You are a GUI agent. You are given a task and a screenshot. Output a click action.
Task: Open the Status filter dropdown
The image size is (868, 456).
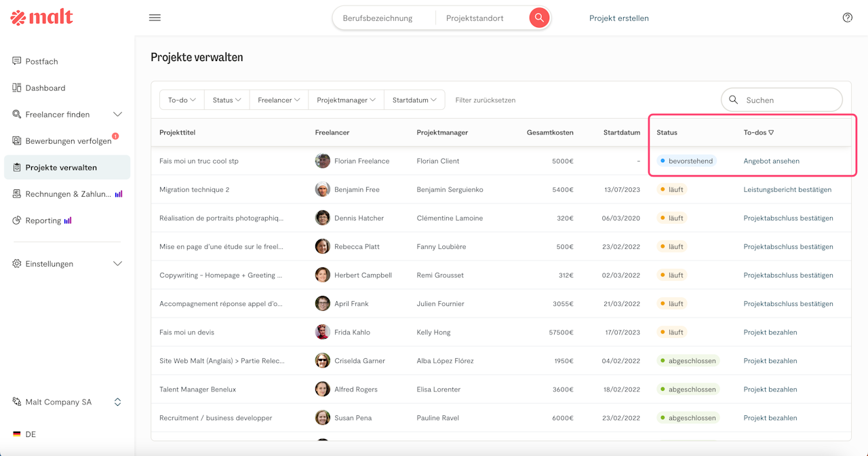coord(226,100)
